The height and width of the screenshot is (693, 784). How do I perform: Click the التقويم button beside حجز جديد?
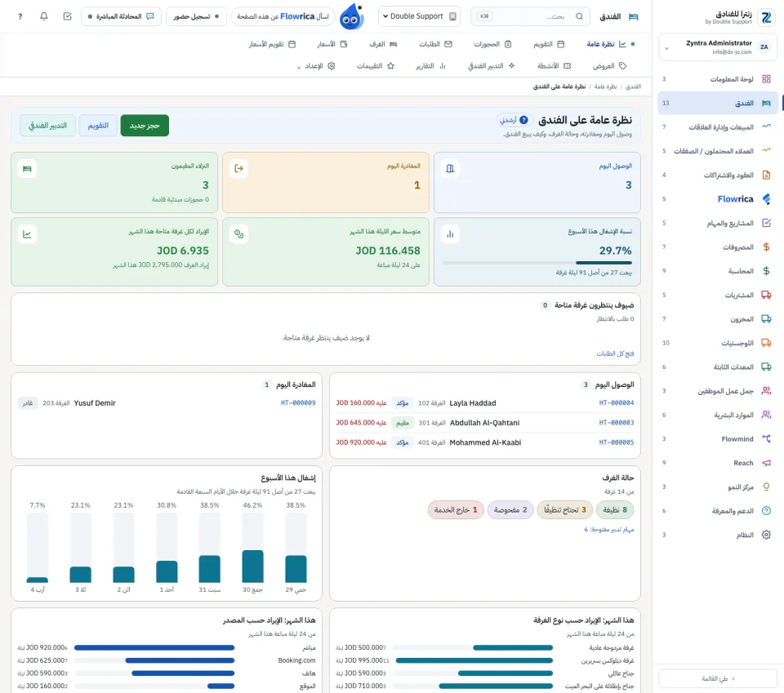98,126
